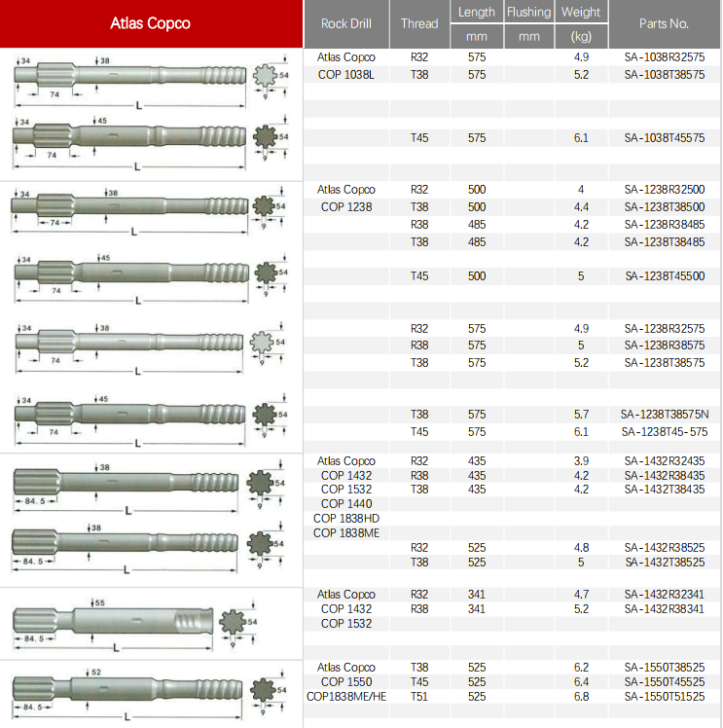Select part number SA-1238T38575N
This screenshot has height=728, width=723.
tap(665, 415)
